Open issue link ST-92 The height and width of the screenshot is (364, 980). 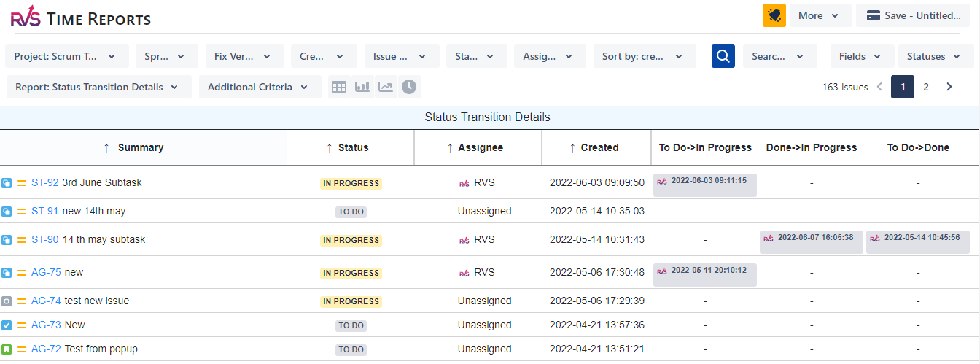[45, 183]
